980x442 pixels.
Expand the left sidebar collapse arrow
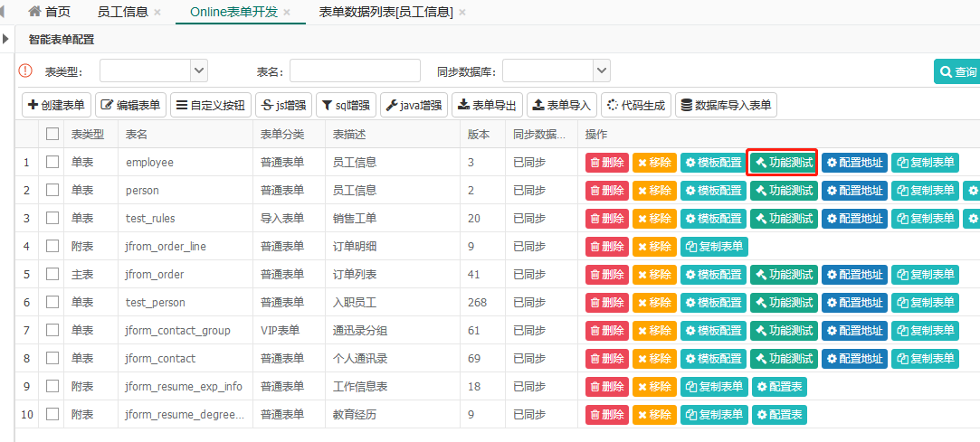click(x=5, y=39)
